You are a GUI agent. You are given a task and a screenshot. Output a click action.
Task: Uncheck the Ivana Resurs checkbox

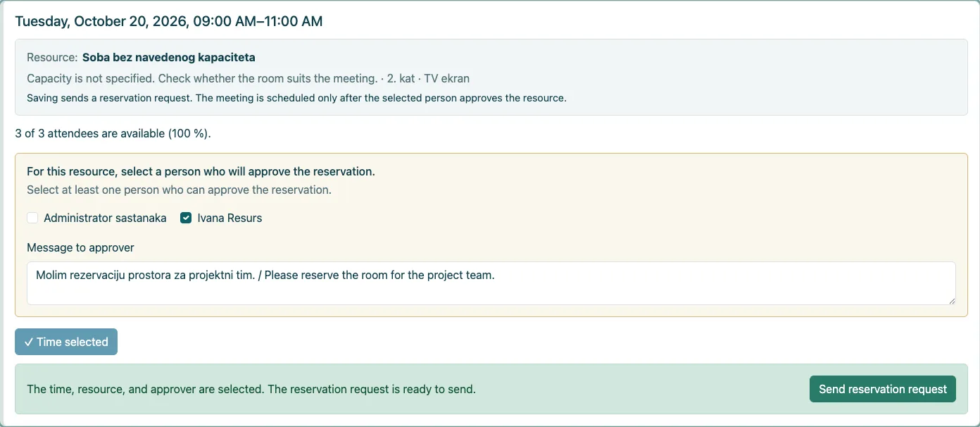tap(186, 218)
